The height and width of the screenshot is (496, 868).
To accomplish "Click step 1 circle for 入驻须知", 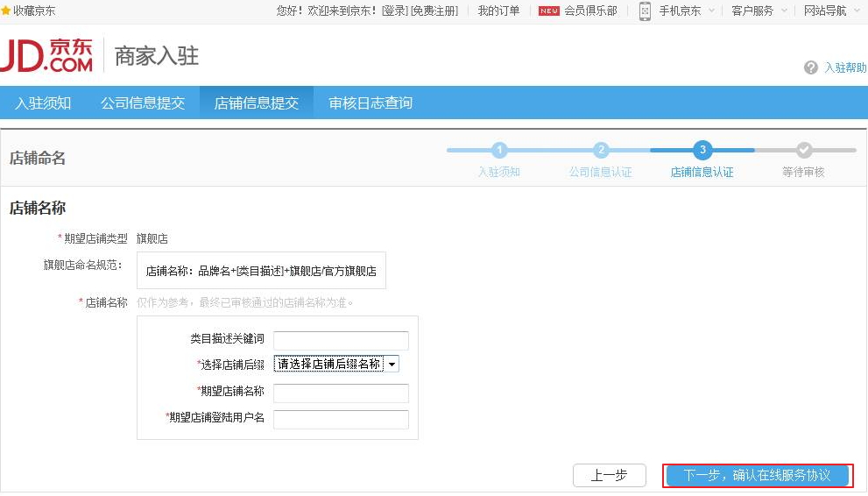I will click(499, 150).
